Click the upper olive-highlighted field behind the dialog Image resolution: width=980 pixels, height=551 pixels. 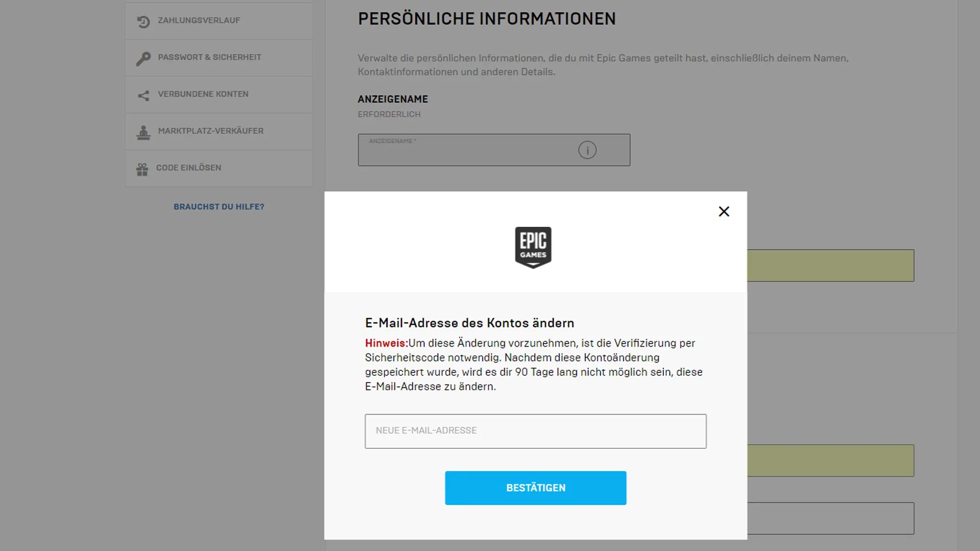click(x=830, y=266)
